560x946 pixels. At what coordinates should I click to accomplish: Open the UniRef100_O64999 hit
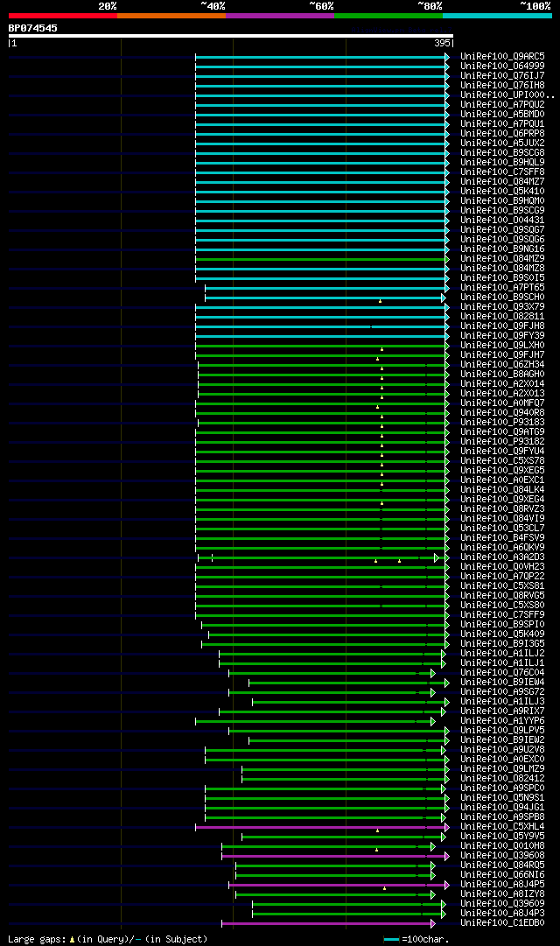[x=502, y=67]
